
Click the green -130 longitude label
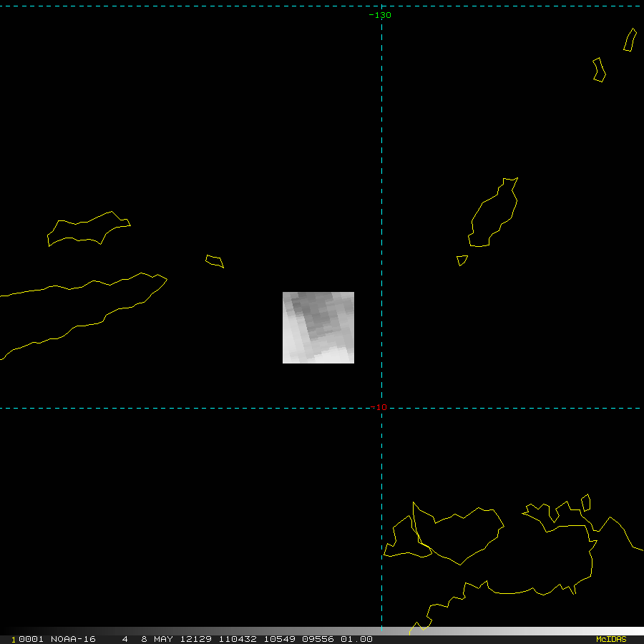click(x=380, y=15)
